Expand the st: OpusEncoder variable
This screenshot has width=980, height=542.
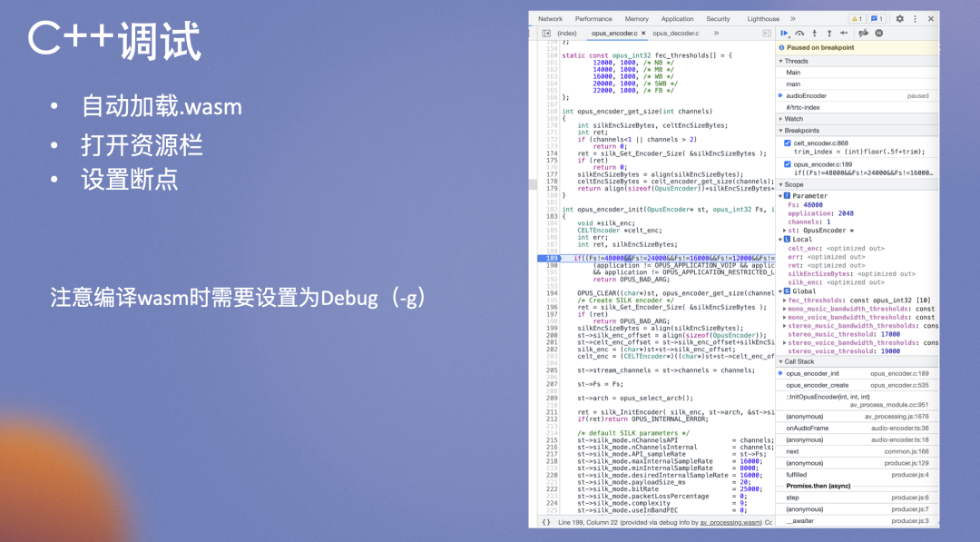pos(785,231)
